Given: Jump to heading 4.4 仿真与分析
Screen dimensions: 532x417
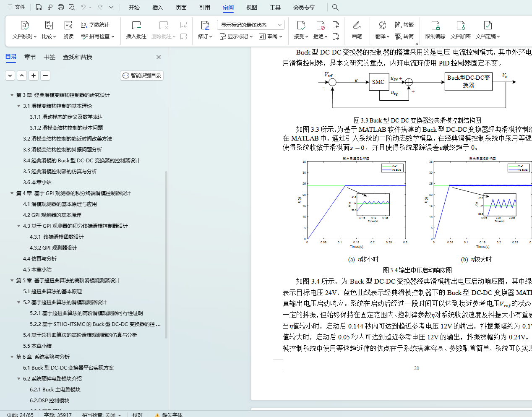Looking at the screenshot, I should click(x=40, y=259).
